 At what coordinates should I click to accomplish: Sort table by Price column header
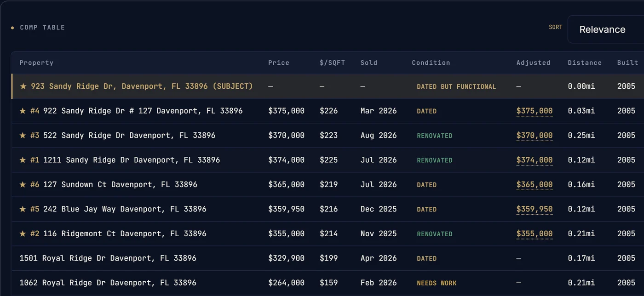click(279, 63)
